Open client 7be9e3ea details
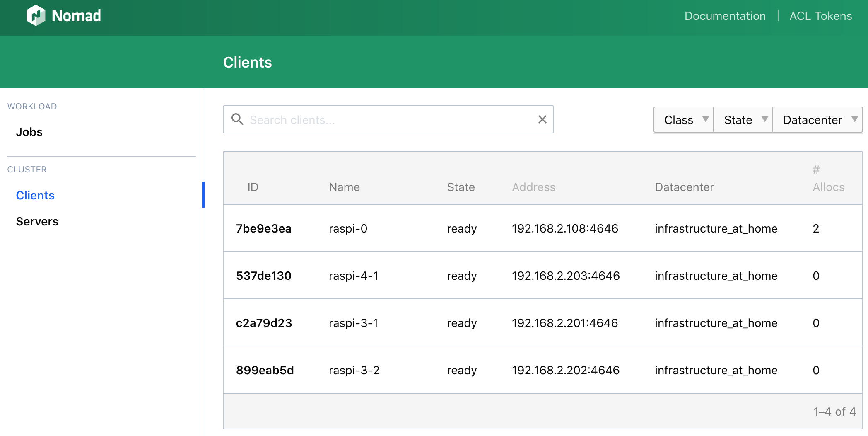The height and width of the screenshot is (436, 868). point(263,228)
